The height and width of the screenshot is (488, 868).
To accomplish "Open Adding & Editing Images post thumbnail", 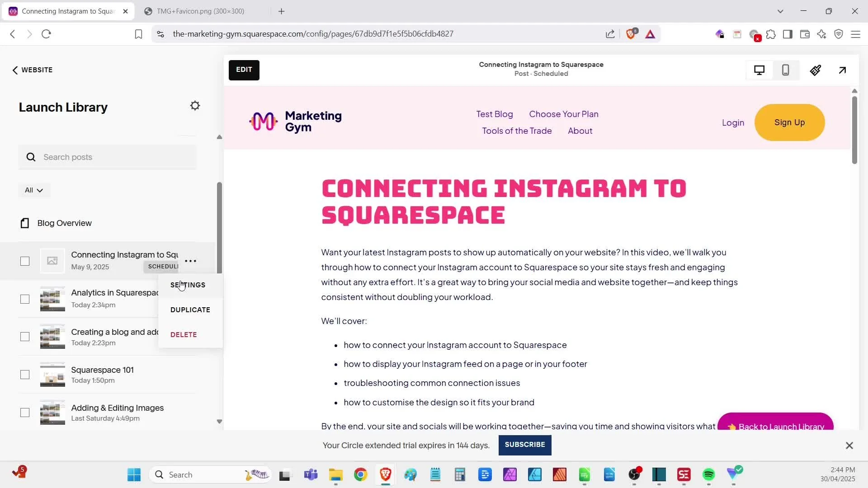I will pyautogui.click(x=52, y=413).
